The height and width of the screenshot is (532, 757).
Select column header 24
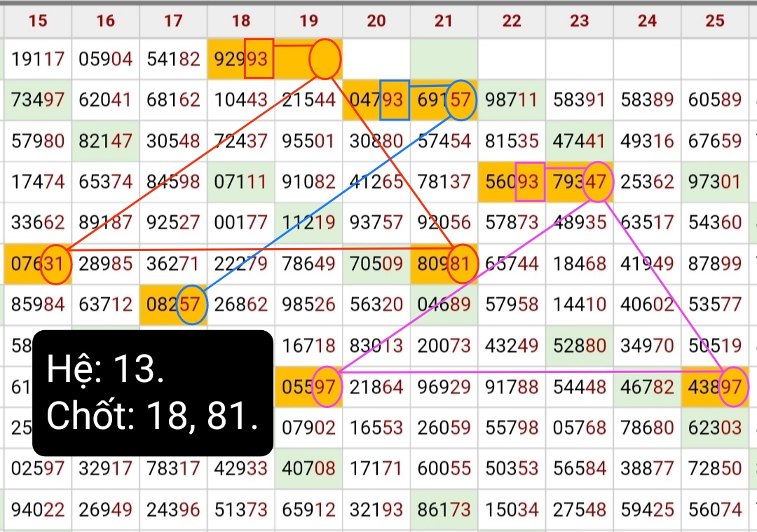[647, 21]
